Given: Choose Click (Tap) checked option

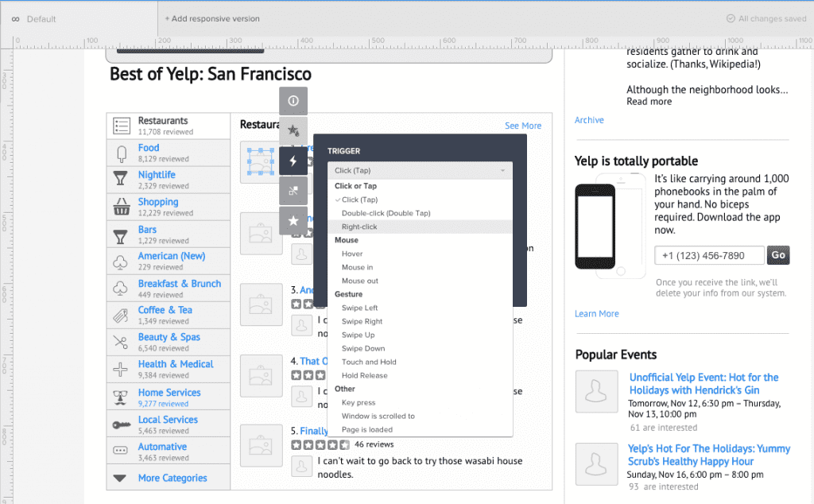Looking at the screenshot, I should point(420,200).
